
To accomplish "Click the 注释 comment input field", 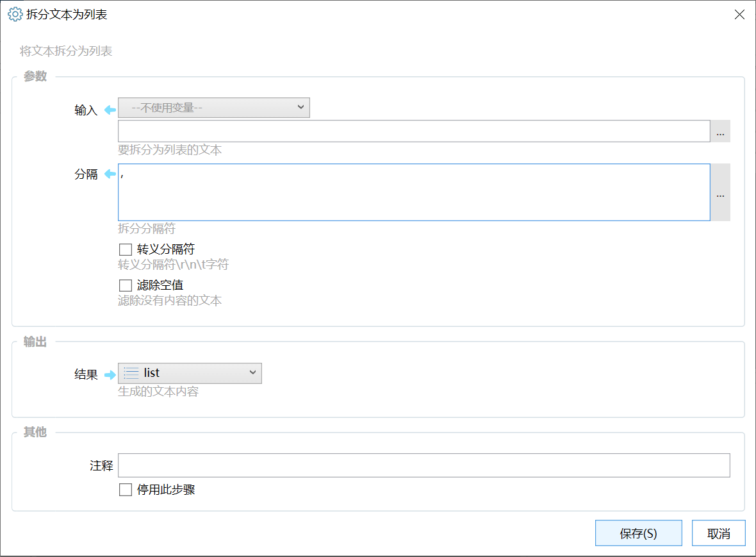I will [423, 465].
